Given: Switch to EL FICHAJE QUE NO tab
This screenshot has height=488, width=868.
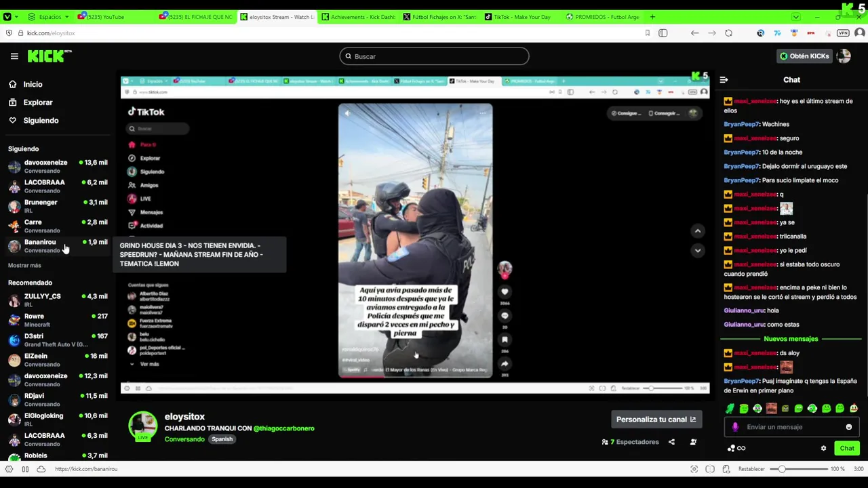Looking at the screenshot, I should pos(198,16).
